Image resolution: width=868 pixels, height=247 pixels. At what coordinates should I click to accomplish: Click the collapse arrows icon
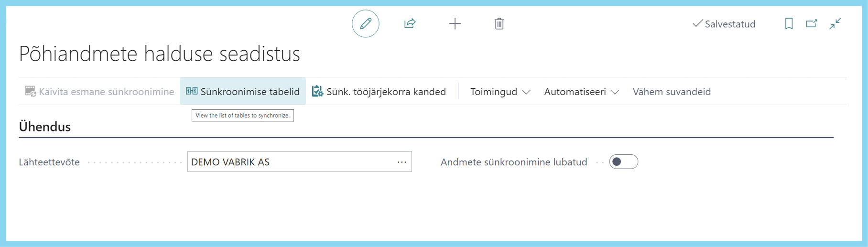(x=835, y=23)
